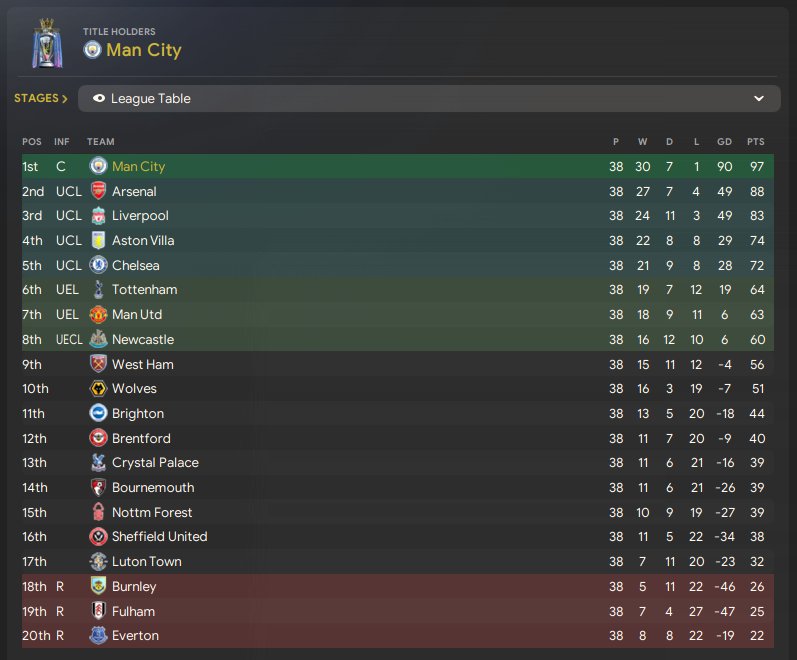This screenshot has width=797, height=660.
Task: Click the POS column header
Action: [32, 142]
